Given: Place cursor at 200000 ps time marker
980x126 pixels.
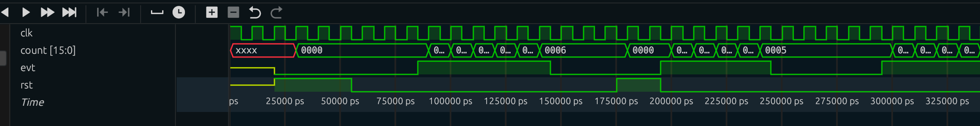Looking at the screenshot, I should coord(671,101).
